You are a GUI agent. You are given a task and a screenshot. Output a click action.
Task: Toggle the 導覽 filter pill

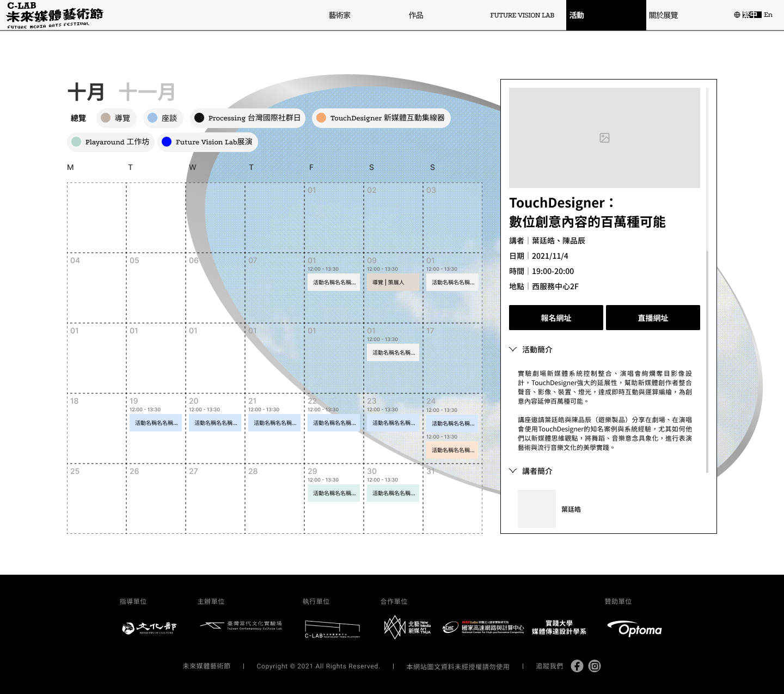click(x=116, y=118)
